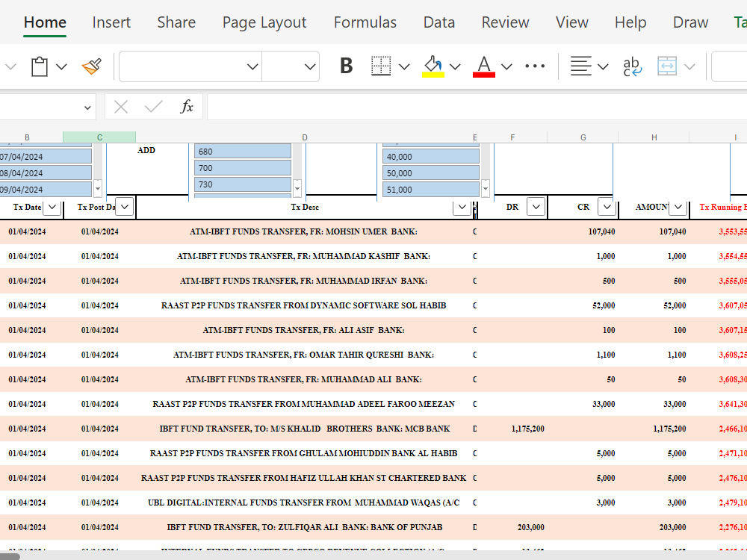Confirm formula entry checkmark
Screen dimensions: 747x560
(x=153, y=107)
